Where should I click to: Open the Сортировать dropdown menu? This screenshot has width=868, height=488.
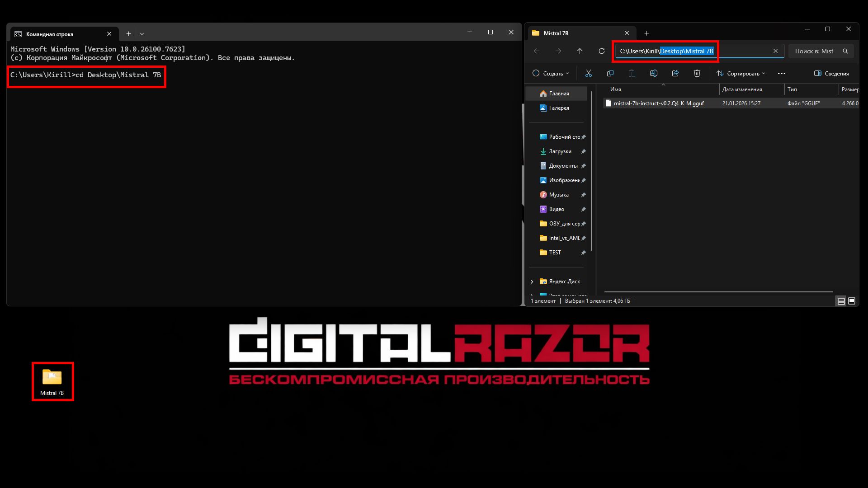[741, 73]
